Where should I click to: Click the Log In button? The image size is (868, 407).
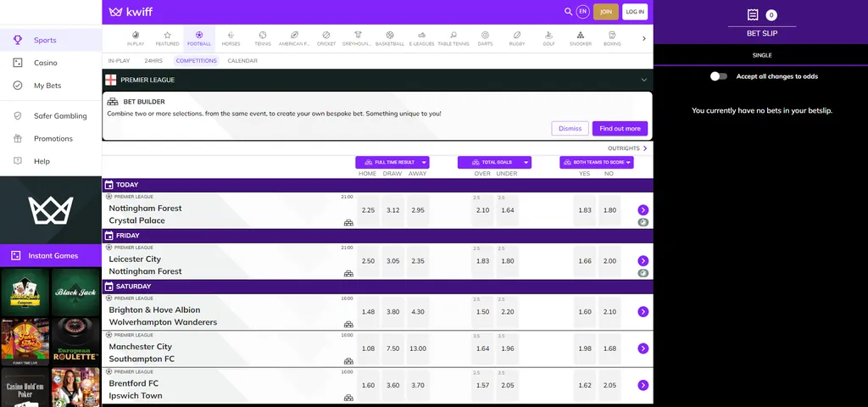[x=634, y=12]
